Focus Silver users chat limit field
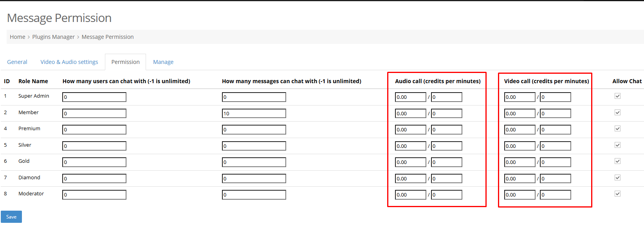The height and width of the screenshot is (244, 644). 94,146
